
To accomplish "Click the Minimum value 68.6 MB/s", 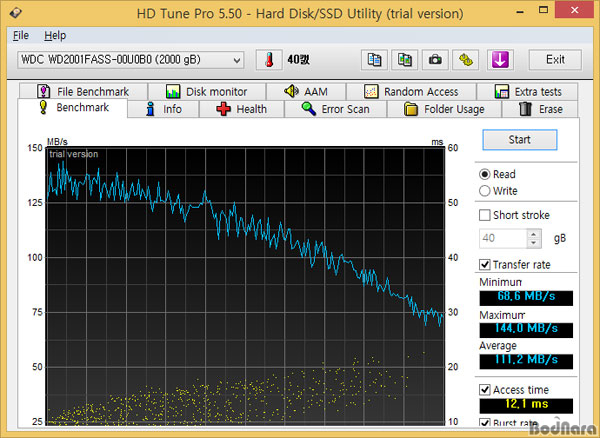I will click(x=526, y=297).
